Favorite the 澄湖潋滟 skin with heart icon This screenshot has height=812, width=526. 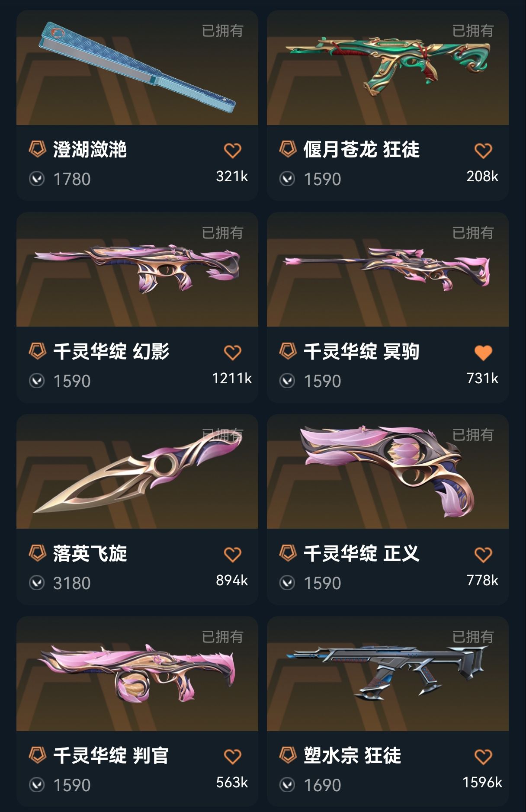(x=232, y=151)
